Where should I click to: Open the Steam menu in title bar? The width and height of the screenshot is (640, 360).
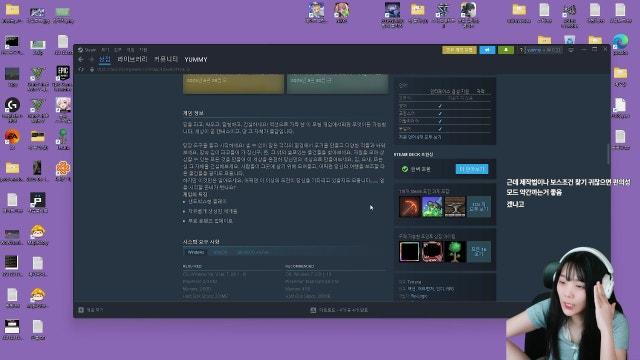pyautogui.click(x=90, y=50)
